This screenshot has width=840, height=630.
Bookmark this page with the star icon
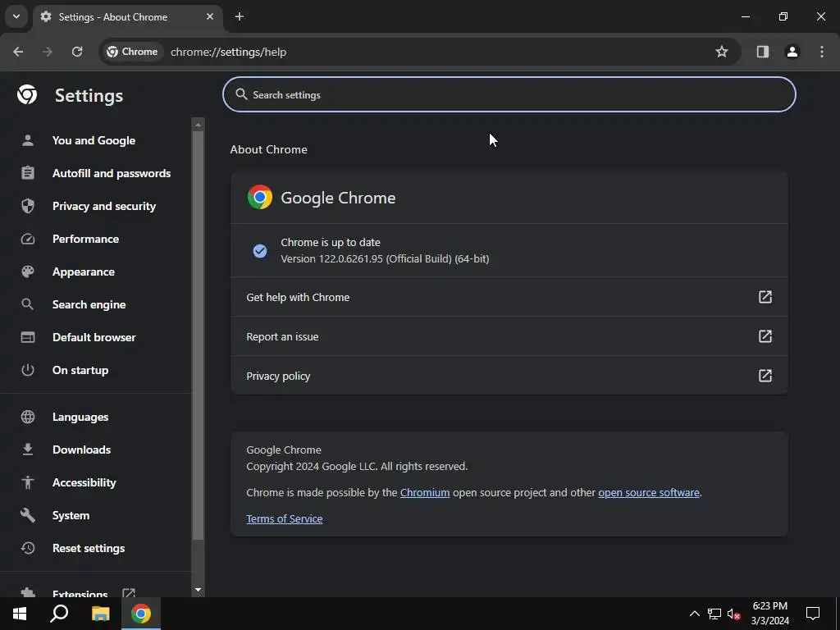(722, 52)
